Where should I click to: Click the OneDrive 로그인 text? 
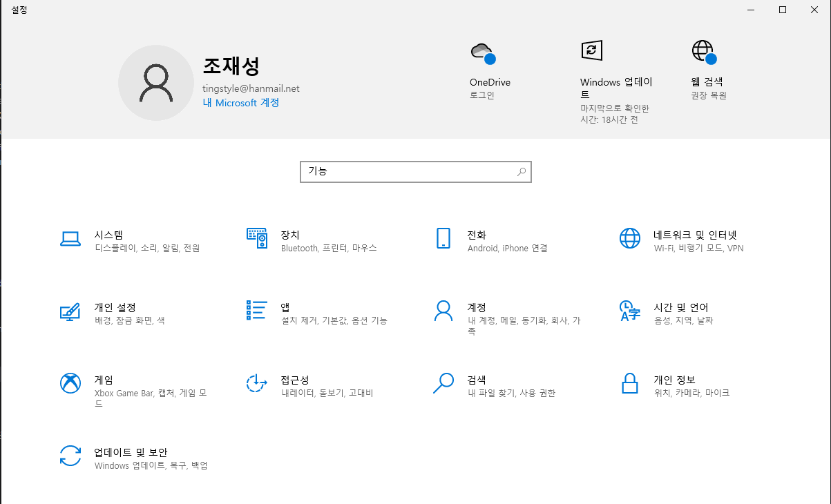tap(482, 95)
